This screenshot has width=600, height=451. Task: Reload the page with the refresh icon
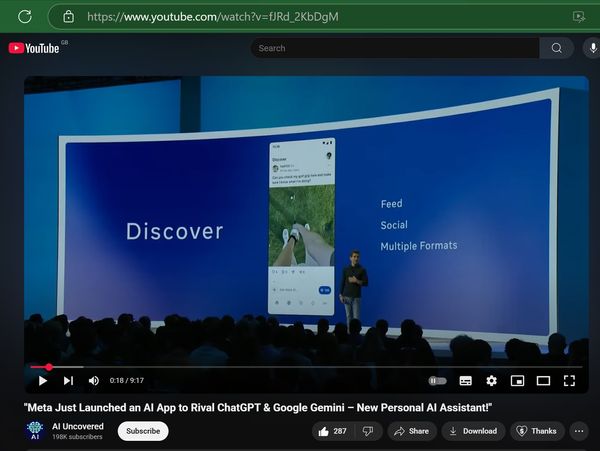click(25, 16)
